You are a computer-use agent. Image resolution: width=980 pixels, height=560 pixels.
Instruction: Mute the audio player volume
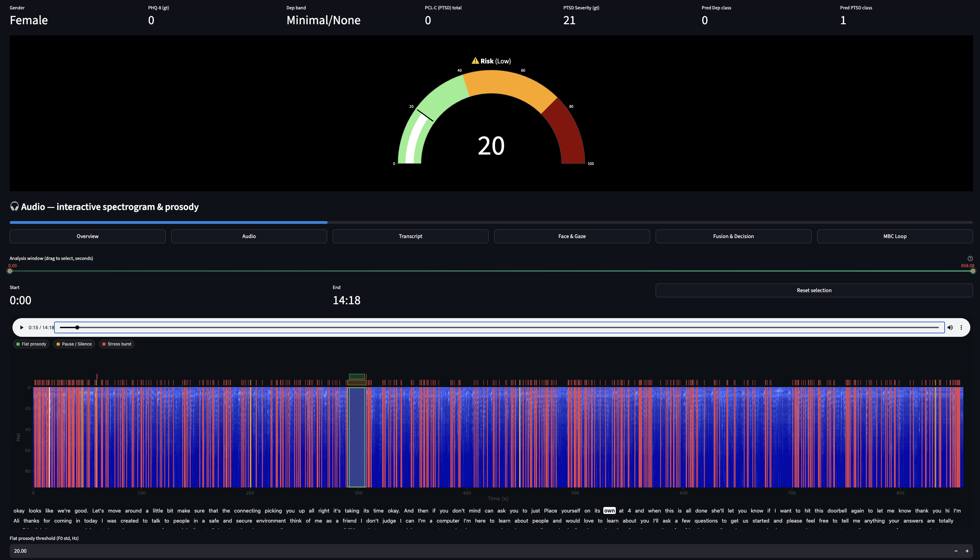pyautogui.click(x=950, y=328)
